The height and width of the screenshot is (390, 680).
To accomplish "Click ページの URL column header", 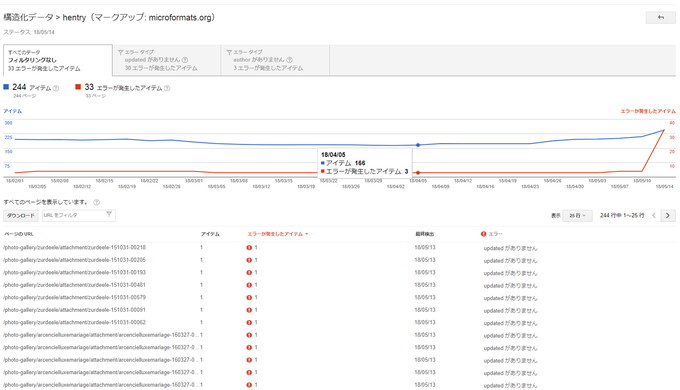I will (19, 234).
